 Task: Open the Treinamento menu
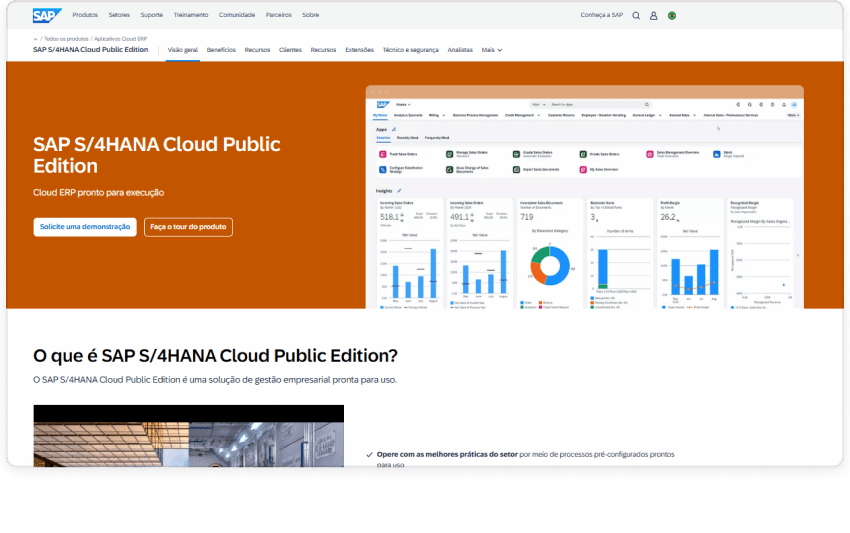point(191,15)
